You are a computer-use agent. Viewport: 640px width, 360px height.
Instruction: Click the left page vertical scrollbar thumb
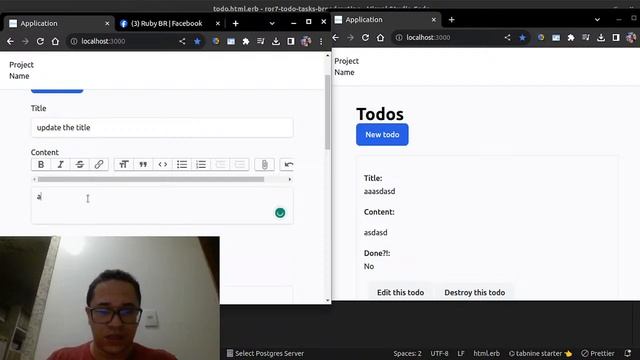tap(327, 112)
